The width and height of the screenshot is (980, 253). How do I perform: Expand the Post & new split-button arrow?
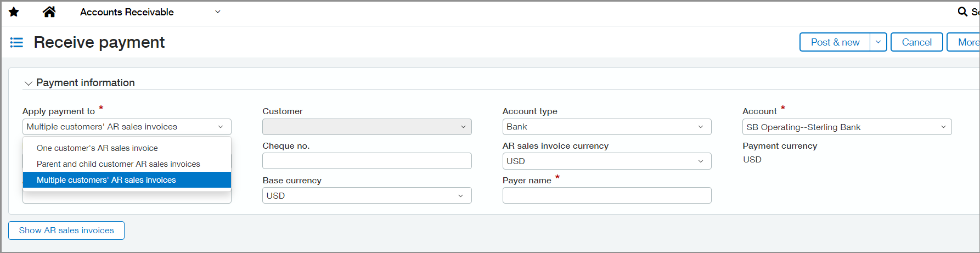[x=878, y=42]
